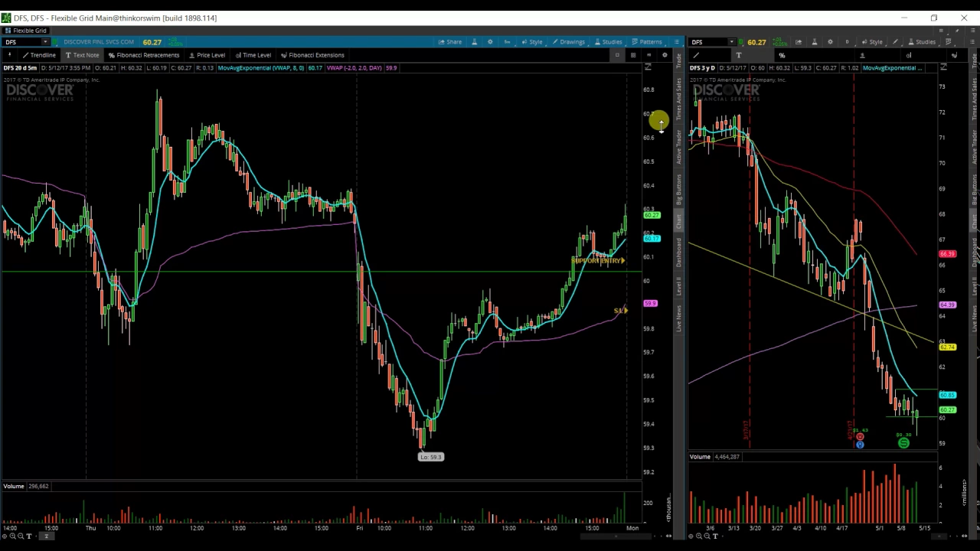Select Fibonacci extensions icon in right chart toolbar

[954, 55]
